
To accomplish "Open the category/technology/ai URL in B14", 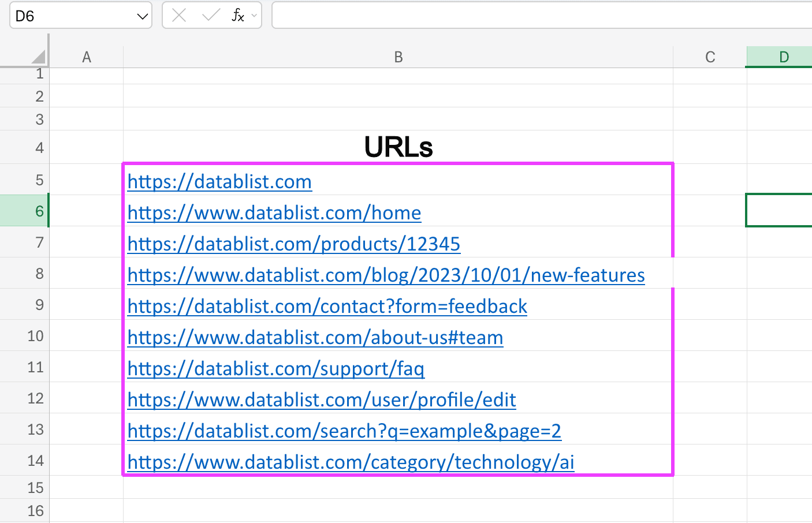I will coord(351,462).
